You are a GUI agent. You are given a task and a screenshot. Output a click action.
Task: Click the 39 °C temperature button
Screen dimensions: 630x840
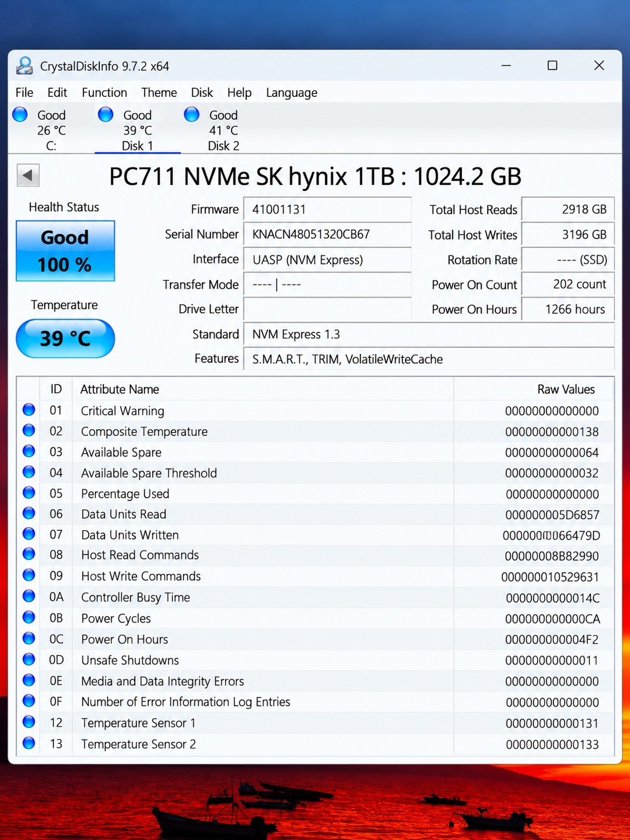[x=65, y=338]
